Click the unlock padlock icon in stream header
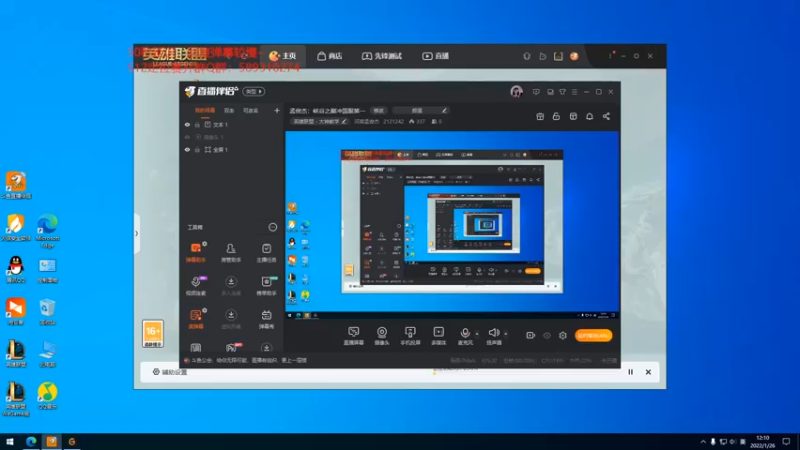 click(556, 116)
